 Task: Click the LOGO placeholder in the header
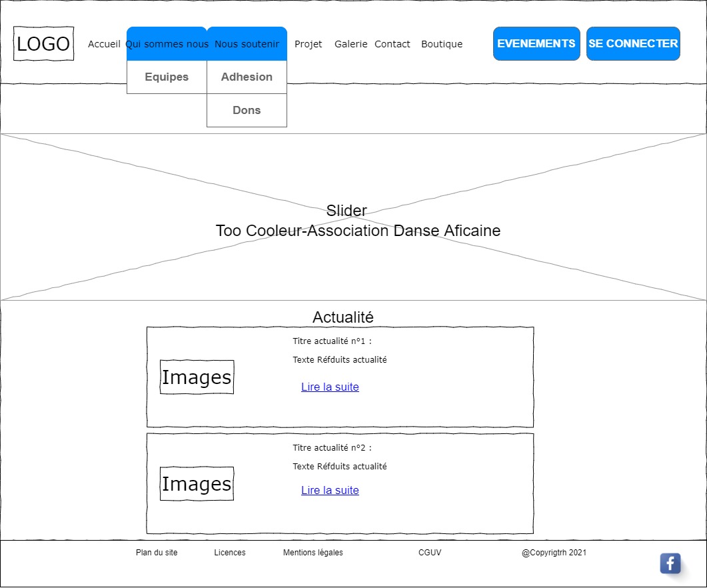coord(43,44)
